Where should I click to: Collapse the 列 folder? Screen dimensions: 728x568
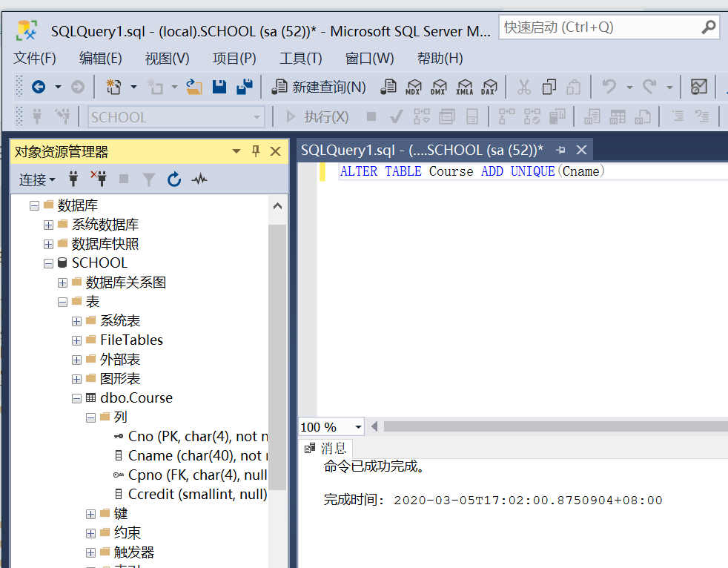(x=91, y=417)
